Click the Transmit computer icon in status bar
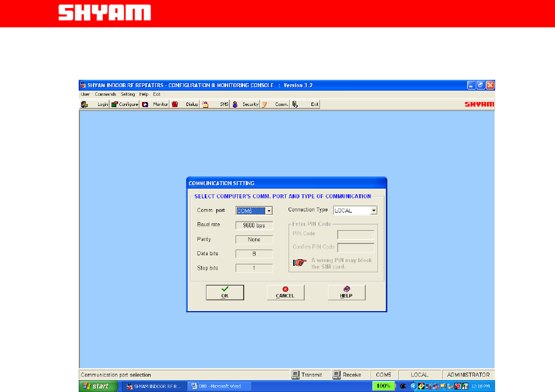 295,375
